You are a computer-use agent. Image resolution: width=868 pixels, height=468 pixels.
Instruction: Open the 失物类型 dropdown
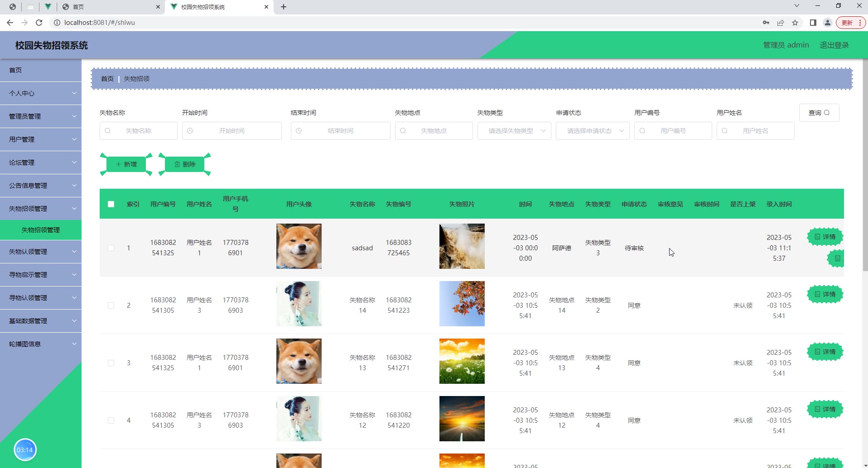click(x=514, y=131)
